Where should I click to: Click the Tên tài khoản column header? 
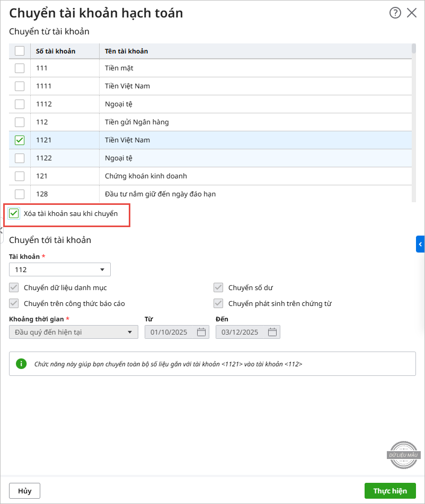click(127, 51)
